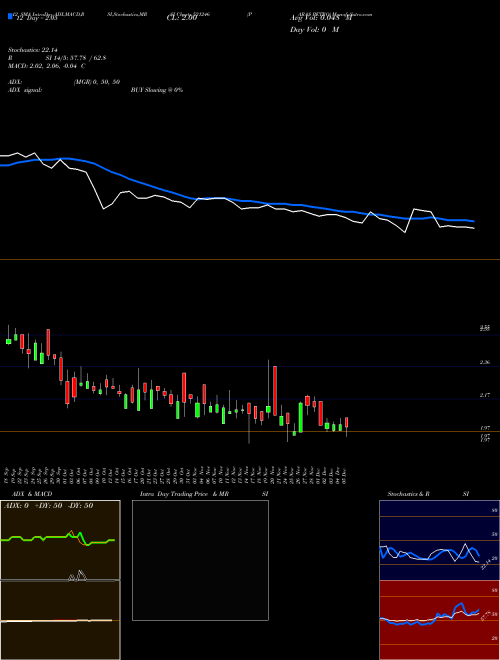This screenshot has height=660, width=500.
Task: Click the 'Stochastics: 22.14' readout
Action: (32, 50)
